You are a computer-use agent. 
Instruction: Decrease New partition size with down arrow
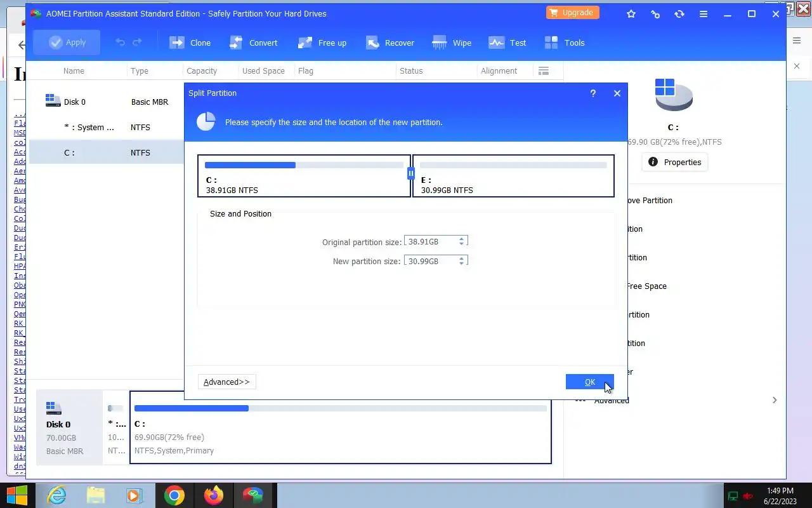pyautogui.click(x=462, y=264)
